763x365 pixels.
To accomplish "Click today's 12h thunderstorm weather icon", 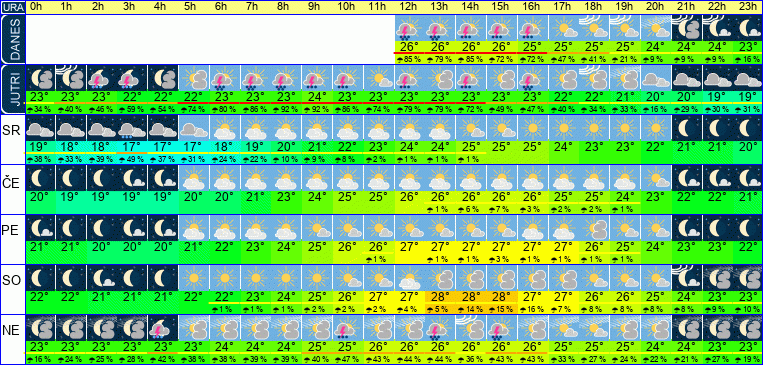I will [409, 28].
